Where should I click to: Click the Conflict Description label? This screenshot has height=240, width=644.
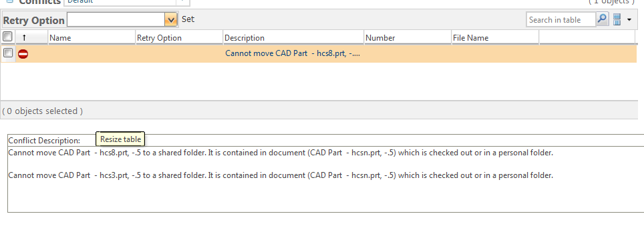(44, 141)
